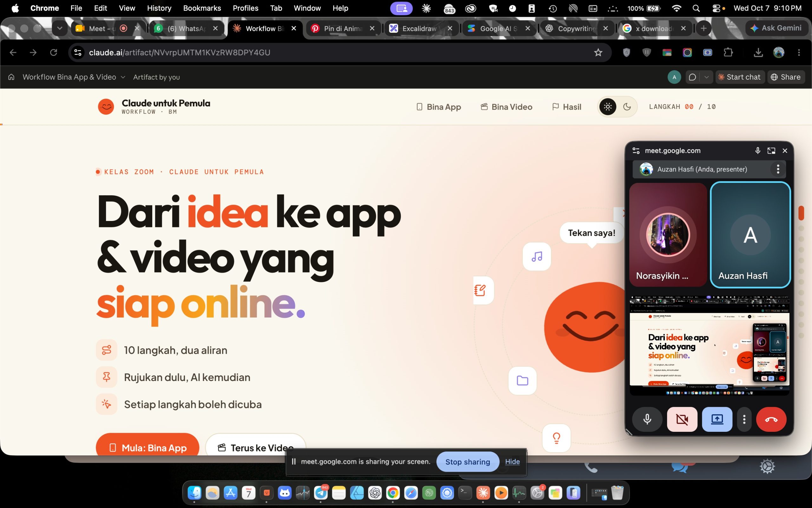The height and width of the screenshot is (508, 812).
Task: Expand Meet picture-in-picture back to tab
Action: (771, 150)
